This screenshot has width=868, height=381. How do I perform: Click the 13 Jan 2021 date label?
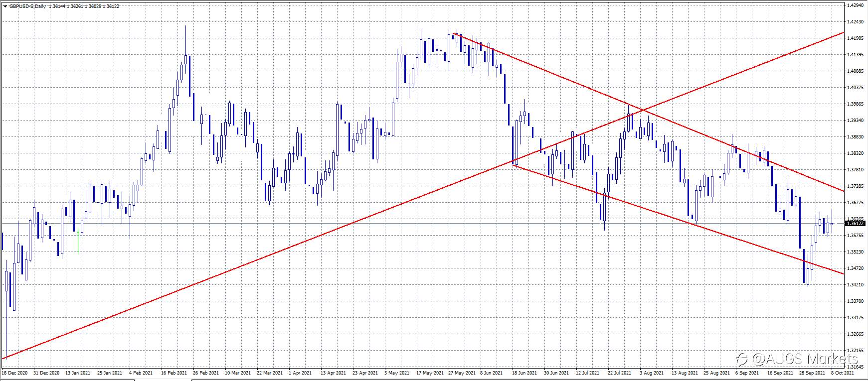point(78,372)
